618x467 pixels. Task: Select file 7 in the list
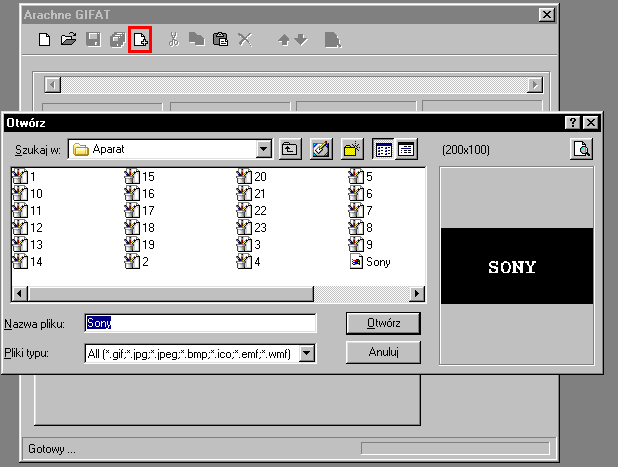click(x=361, y=210)
